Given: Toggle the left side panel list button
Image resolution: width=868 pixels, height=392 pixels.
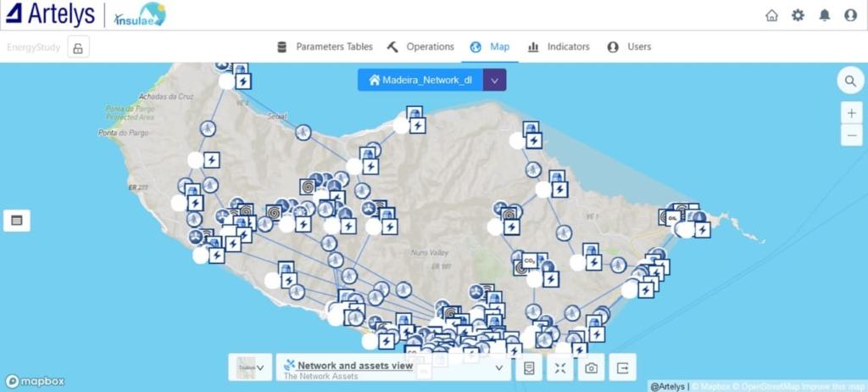Looking at the screenshot, I should pos(16,221).
